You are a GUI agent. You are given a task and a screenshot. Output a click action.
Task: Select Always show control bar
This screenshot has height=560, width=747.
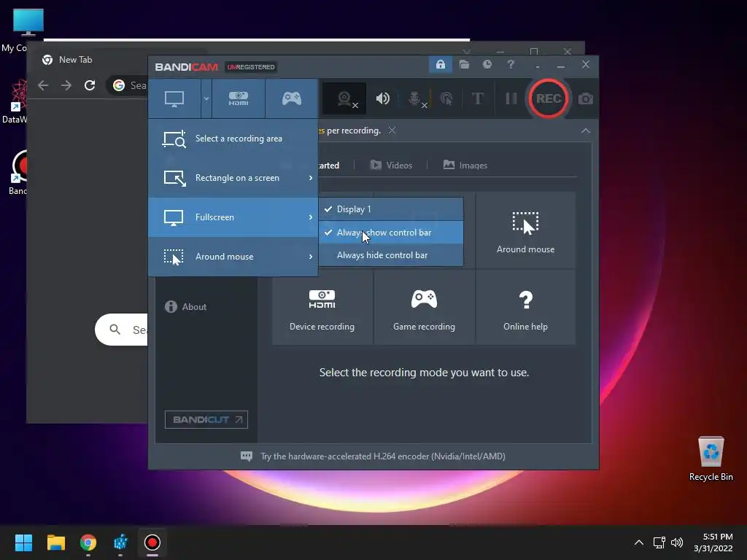391,233
